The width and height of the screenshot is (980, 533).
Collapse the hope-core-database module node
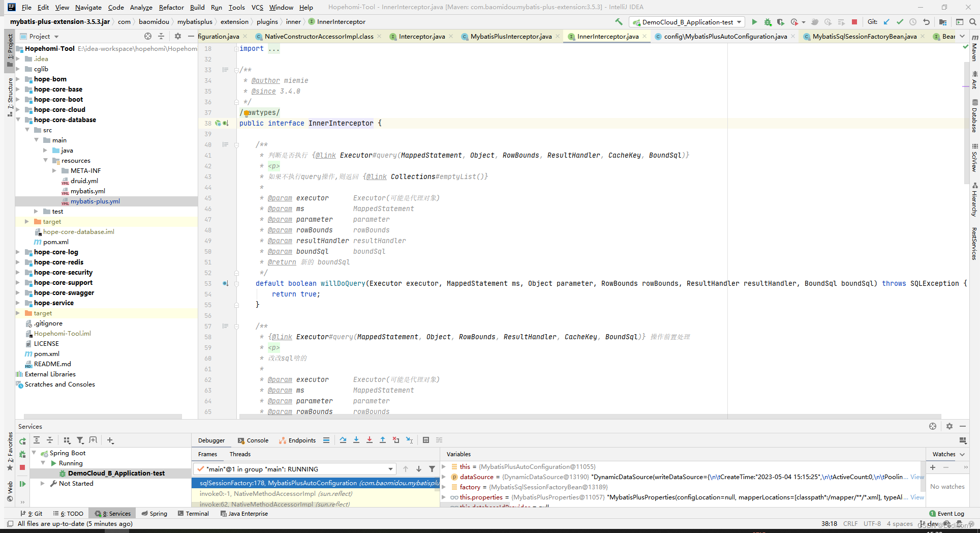coord(18,120)
